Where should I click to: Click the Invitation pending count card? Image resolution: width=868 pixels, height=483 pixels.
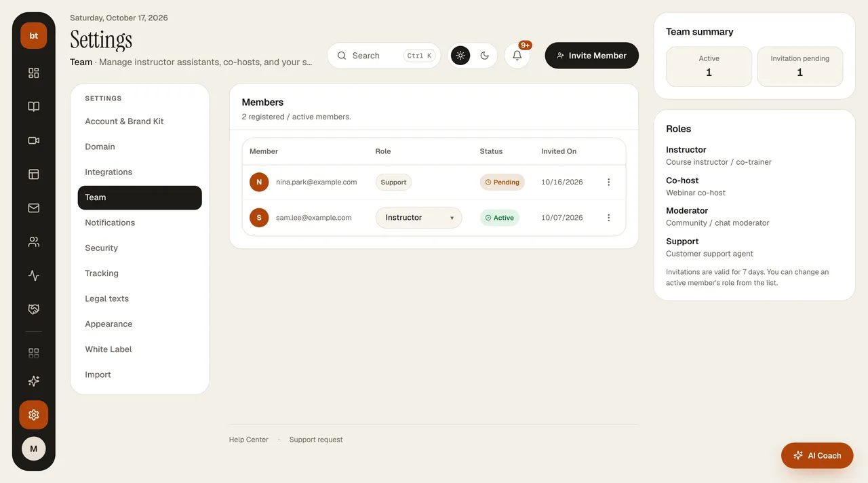(800, 66)
